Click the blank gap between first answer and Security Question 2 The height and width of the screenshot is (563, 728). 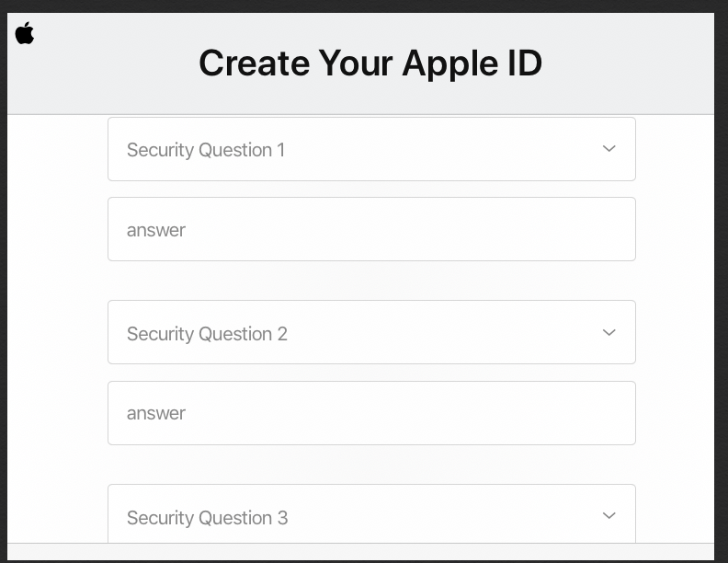tap(371, 281)
